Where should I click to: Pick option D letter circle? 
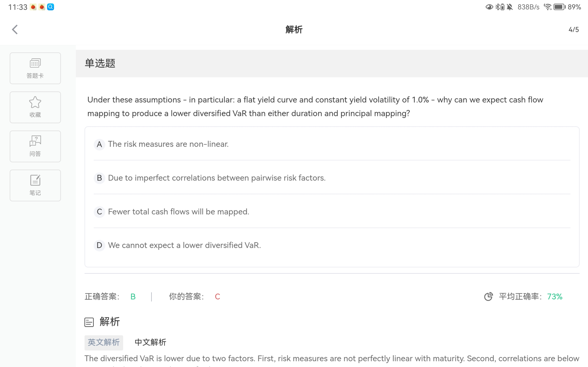click(x=99, y=245)
